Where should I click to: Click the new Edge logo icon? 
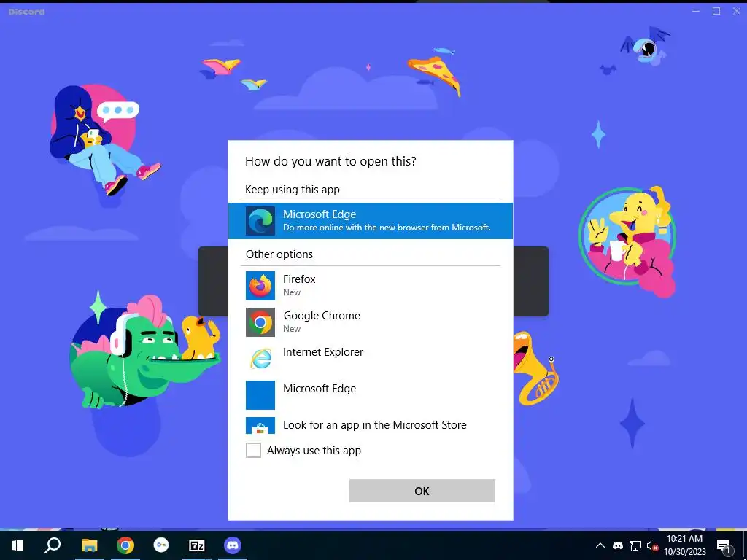point(260,221)
